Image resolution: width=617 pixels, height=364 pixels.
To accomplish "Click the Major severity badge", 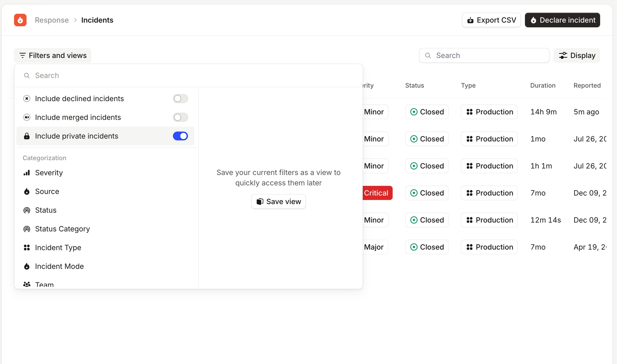I will pos(375,247).
